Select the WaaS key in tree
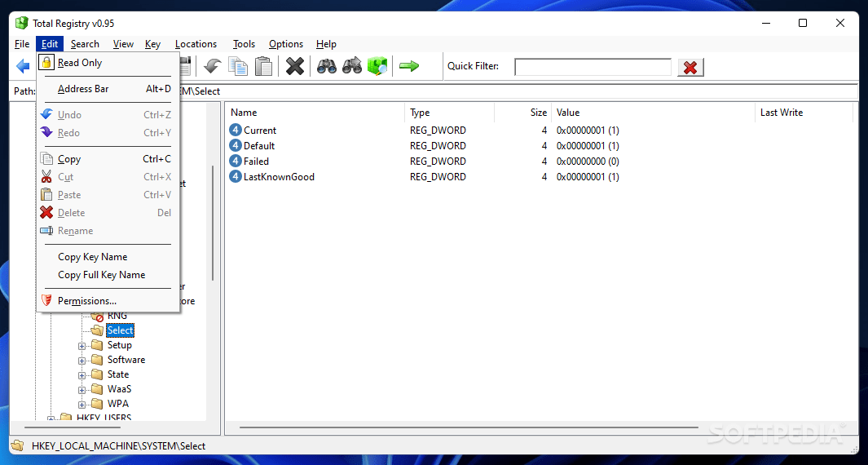The image size is (868, 465). pos(119,389)
